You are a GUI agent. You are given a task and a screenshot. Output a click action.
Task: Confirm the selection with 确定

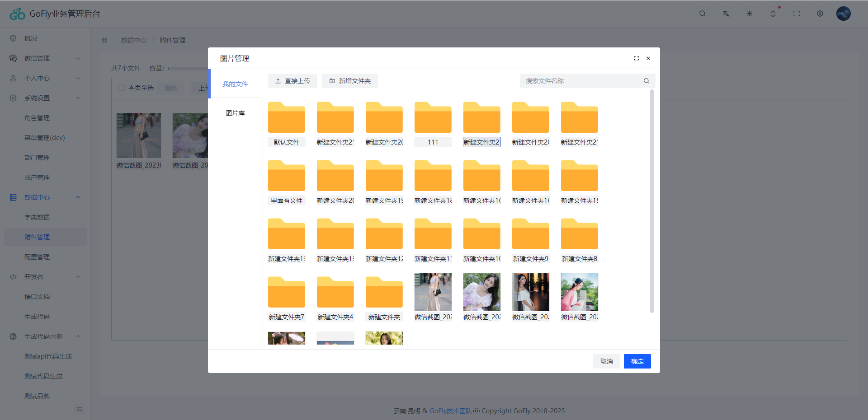637,361
